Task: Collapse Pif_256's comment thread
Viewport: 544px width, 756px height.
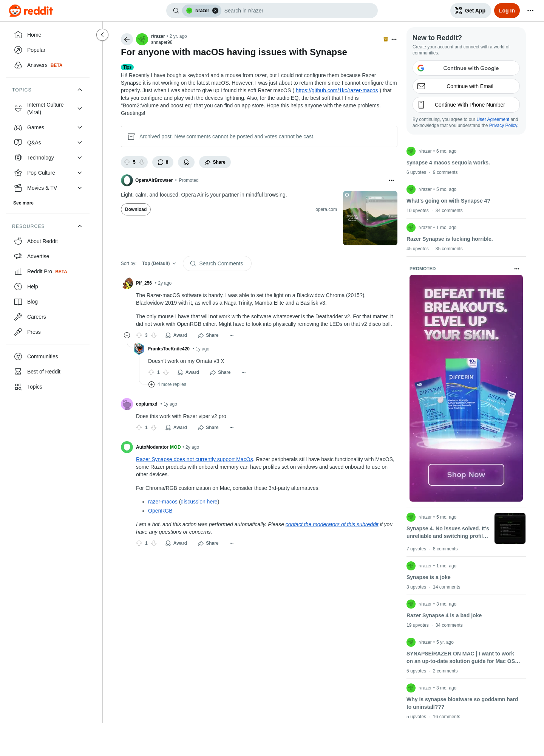Action: point(127,335)
